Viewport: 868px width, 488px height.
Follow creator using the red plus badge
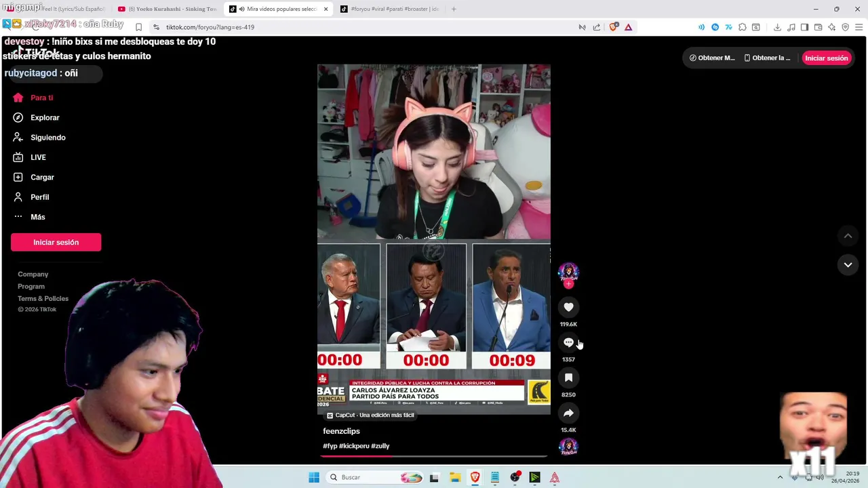coord(568,284)
